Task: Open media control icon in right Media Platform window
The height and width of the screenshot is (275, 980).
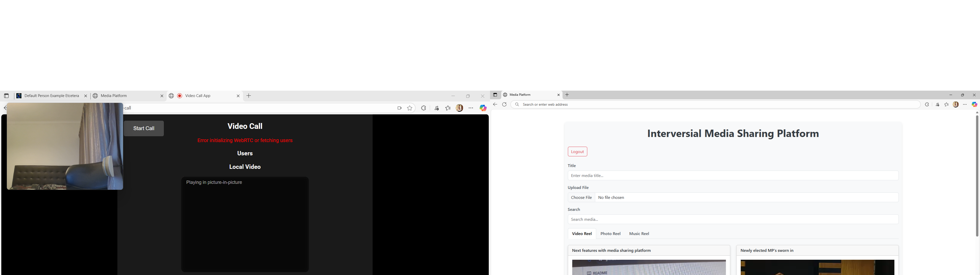Action: click(x=937, y=104)
